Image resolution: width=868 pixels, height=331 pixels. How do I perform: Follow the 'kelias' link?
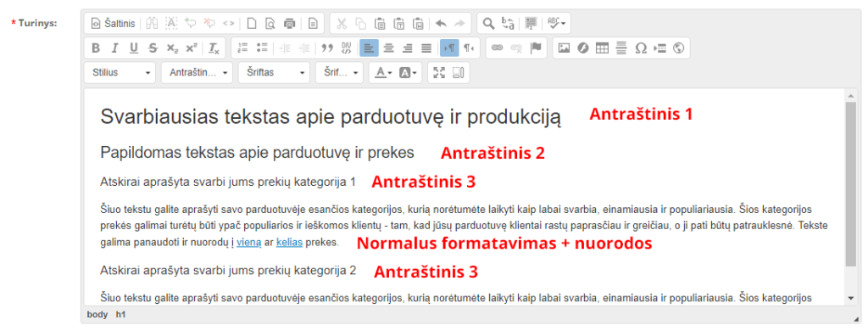click(289, 243)
